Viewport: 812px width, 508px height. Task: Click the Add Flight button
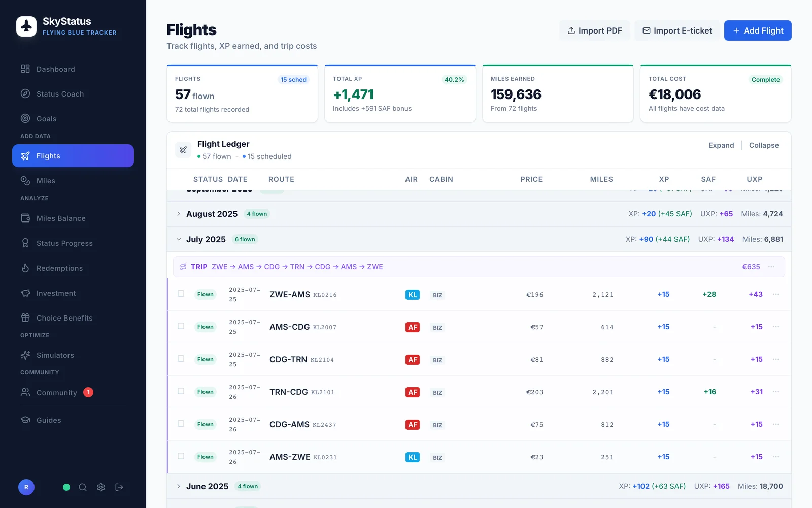click(x=758, y=30)
